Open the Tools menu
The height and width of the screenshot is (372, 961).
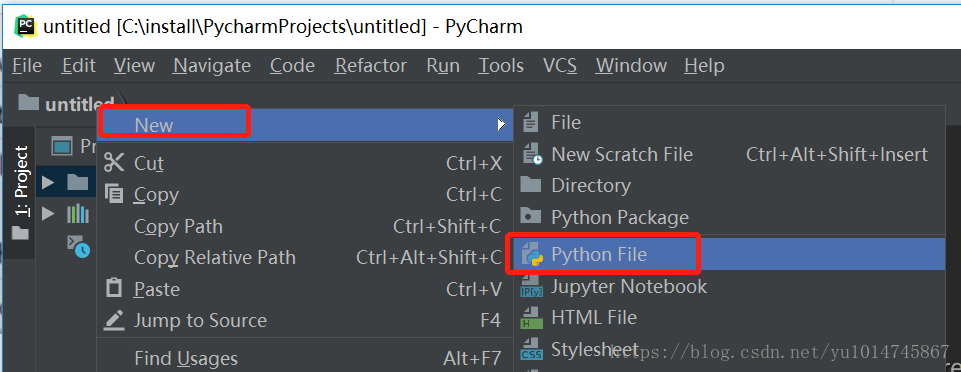click(x=501, y=66)
